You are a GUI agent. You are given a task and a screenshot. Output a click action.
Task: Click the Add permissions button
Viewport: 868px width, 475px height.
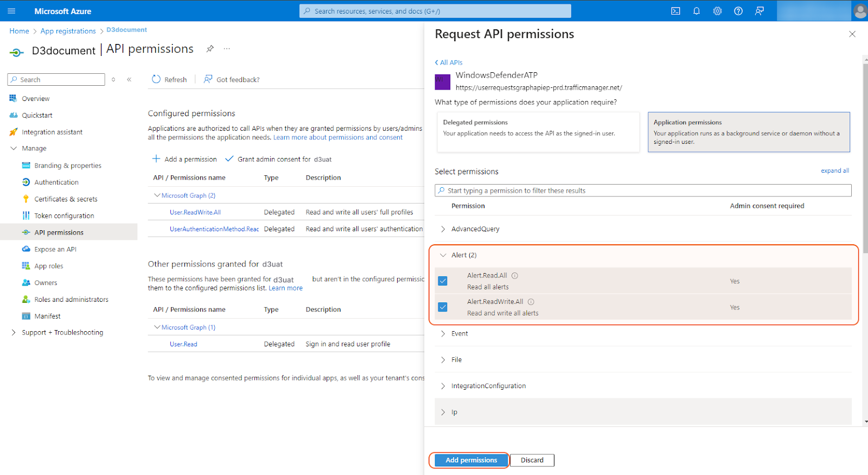pos(471,460)
